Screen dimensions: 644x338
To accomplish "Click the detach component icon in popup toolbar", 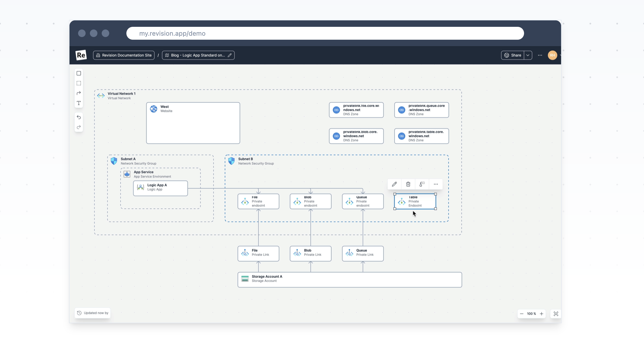I will (x=422, y=184).
